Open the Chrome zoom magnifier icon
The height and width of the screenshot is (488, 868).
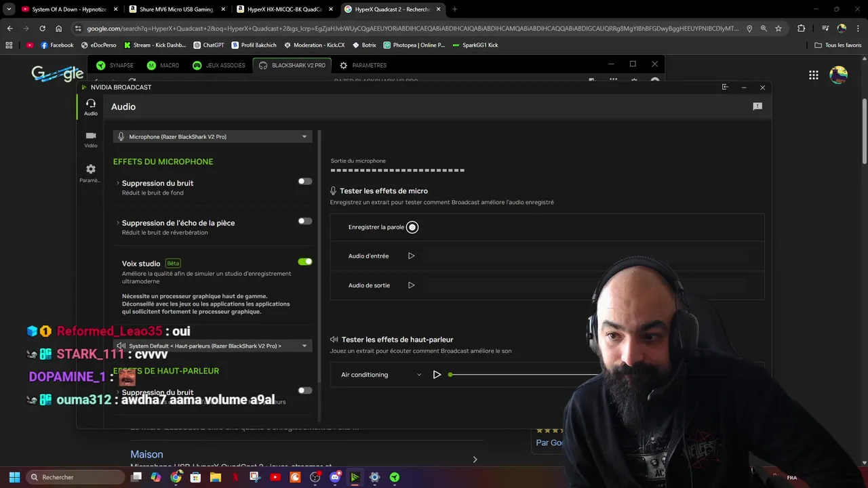(764, 28)
